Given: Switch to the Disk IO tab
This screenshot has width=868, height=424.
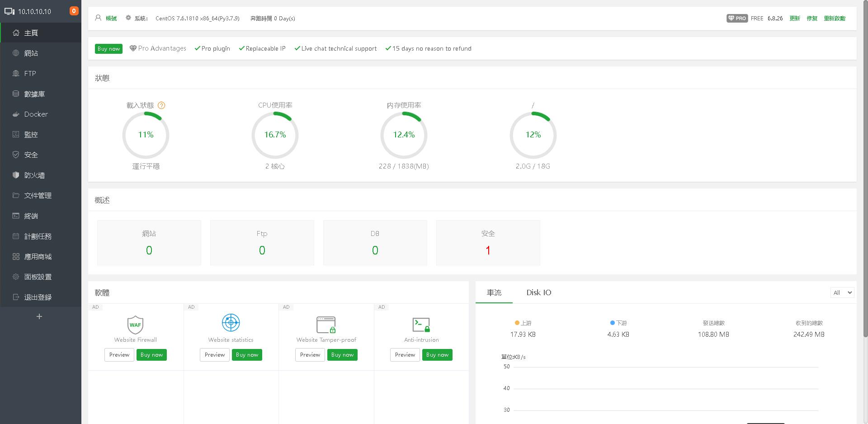Looking at the screenshot, I should coord(539,292).
